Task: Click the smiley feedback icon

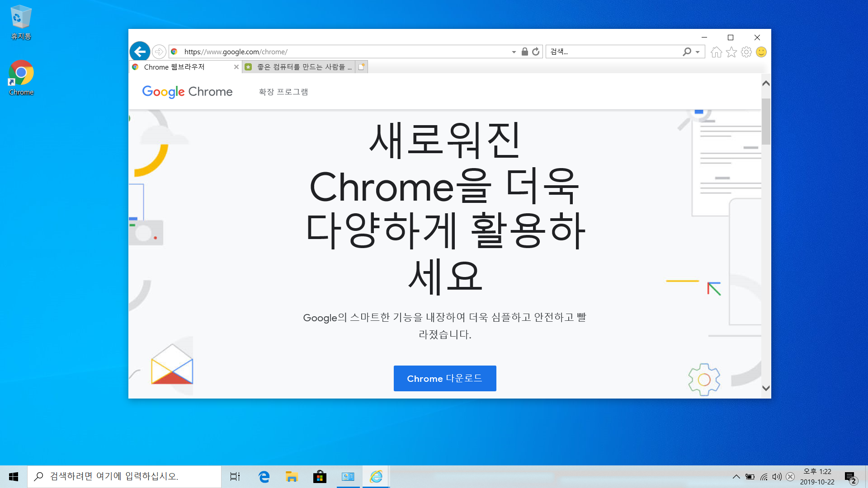Action: coord(761,52)
